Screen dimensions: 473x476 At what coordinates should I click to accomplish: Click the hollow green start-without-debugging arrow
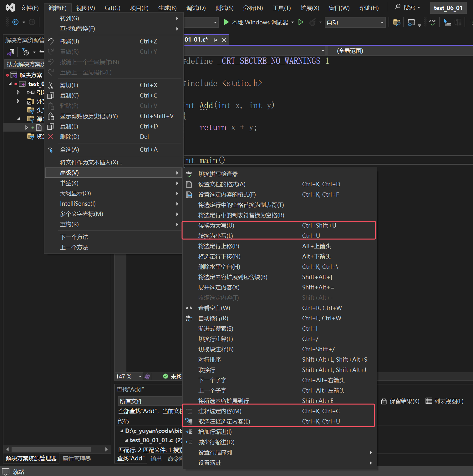pyautogui.click(x=301, y=22)
